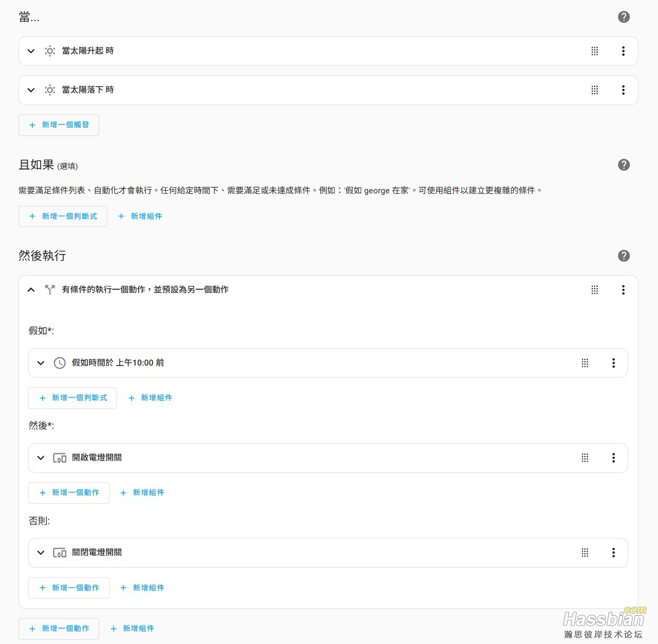Open three-dot menu of 開啟電燈開關 action
658x644 pixels.
pos(614,458)
